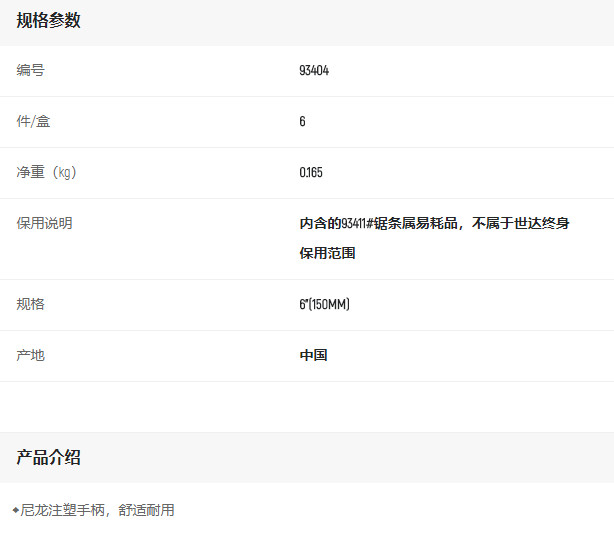The width and height of the screenshot is (614, 535).
Task: Click the 不属于世达终身 warranty text
Action: point(521,223)
